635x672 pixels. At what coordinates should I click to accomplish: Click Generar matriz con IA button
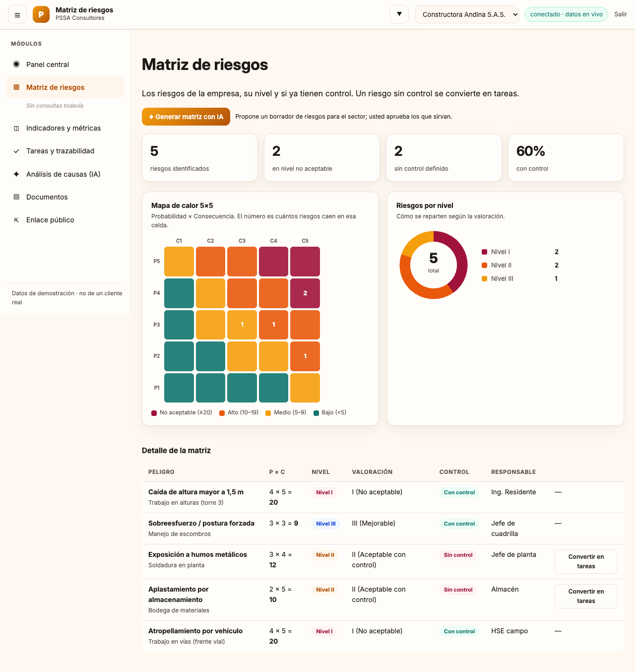(x=186, y=117)
